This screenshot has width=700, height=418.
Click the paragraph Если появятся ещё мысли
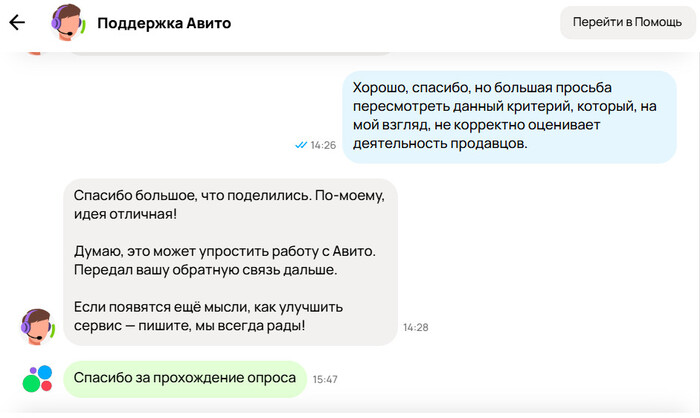coord(230,316)
